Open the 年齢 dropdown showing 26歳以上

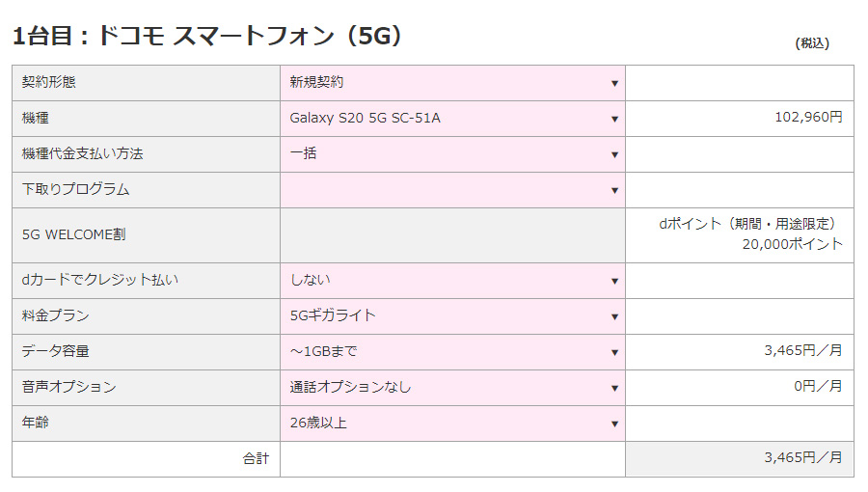click(x=452, y=424)
